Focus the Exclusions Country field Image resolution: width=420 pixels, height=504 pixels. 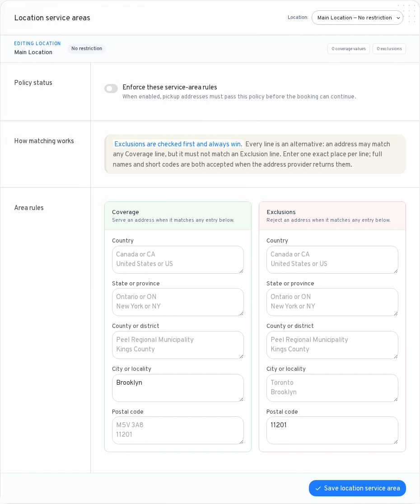tap(332, 260)
